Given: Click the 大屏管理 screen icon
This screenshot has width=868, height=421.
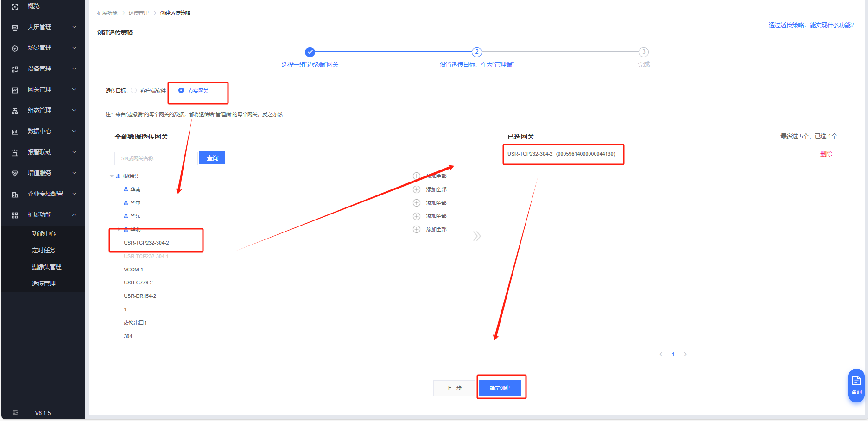Looking at the screenshot, I should click(x=15, y=27).
